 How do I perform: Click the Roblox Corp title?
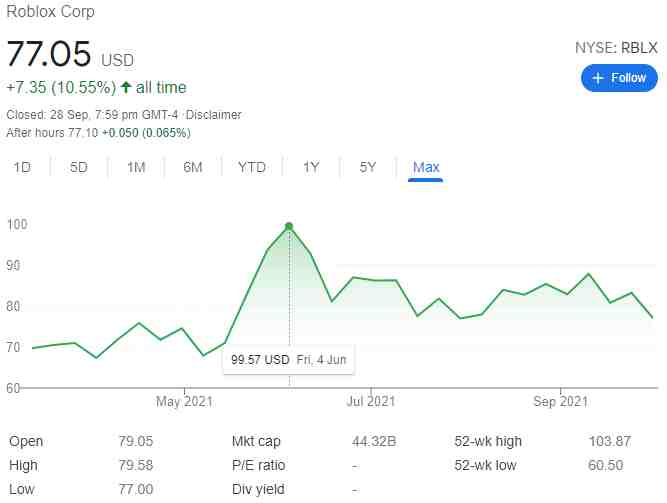click(x=51, y=11)
